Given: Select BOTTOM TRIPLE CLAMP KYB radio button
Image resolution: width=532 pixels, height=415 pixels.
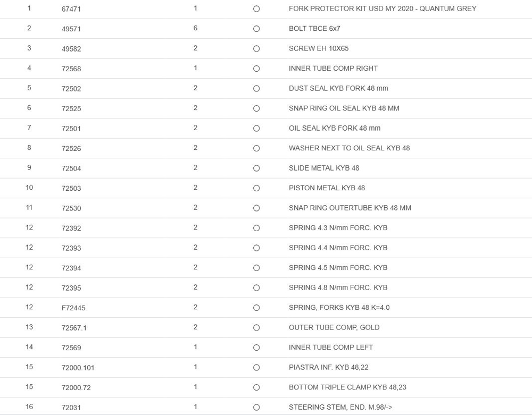Looking at the screenshot, I should [256, 387].
